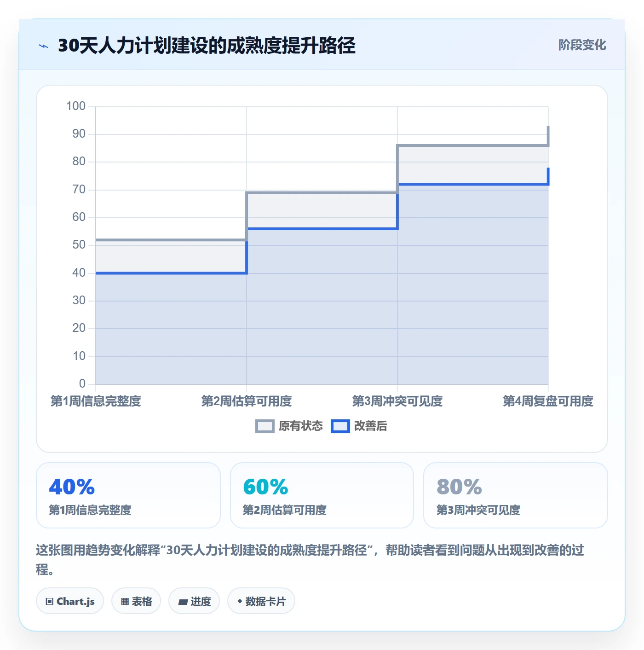Viewport: 644px width, 650px height.
Task: Click the gray 原有状态 legend swatch
Action: pyautogui.click(x=264, y=426)
